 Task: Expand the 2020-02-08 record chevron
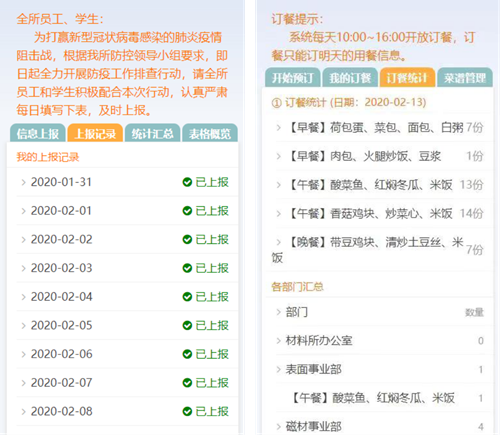tap(23, 412)
